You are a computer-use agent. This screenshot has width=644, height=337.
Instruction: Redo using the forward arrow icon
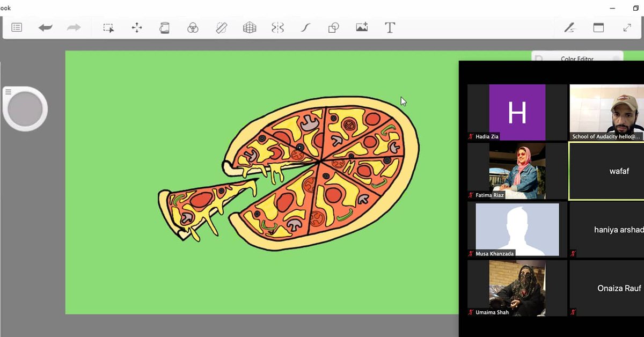click(x=74, y=27)
